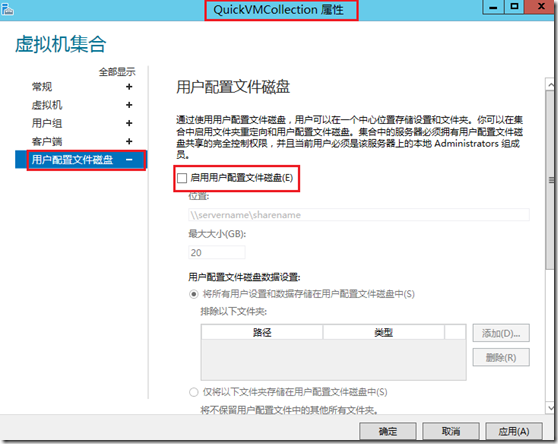Expand the 常规 section plus sign
This screenshot has height=444, width=558.
129,86
